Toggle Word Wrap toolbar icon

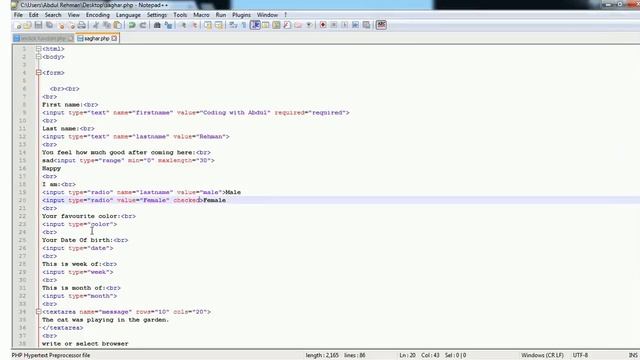[233, 25]
